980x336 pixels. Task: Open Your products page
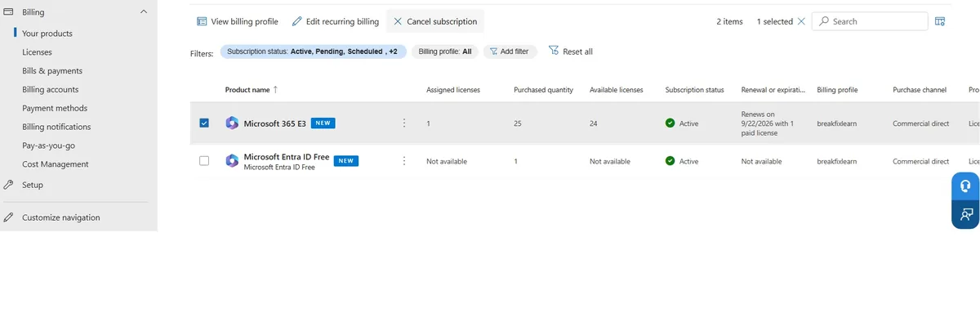point(47,34)
